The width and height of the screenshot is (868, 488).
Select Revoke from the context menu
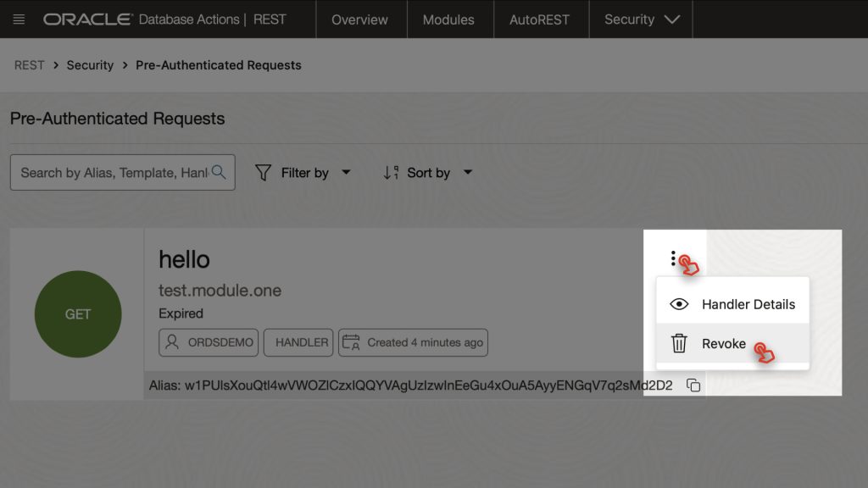point(732,344)
